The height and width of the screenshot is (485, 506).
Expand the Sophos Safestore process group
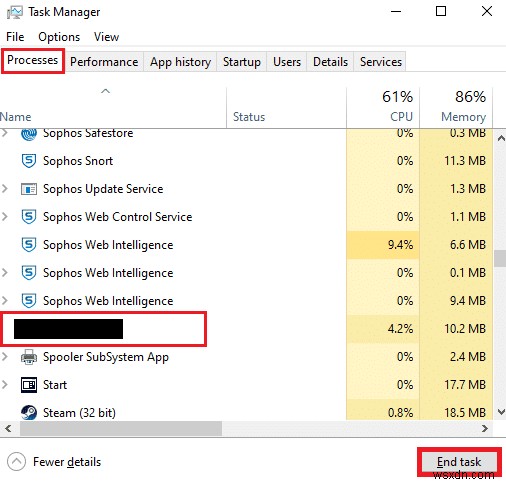[x=5, y=133]
